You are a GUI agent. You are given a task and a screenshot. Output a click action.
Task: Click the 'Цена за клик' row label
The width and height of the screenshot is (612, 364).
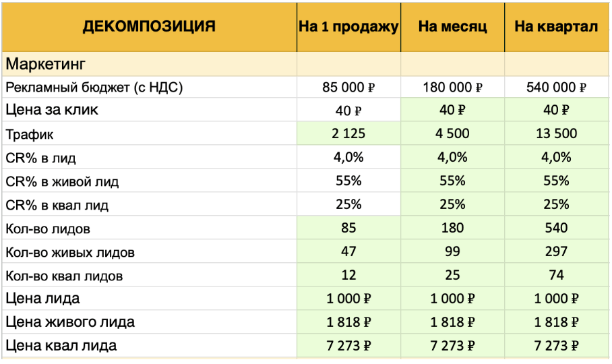(x=52, y=110)
